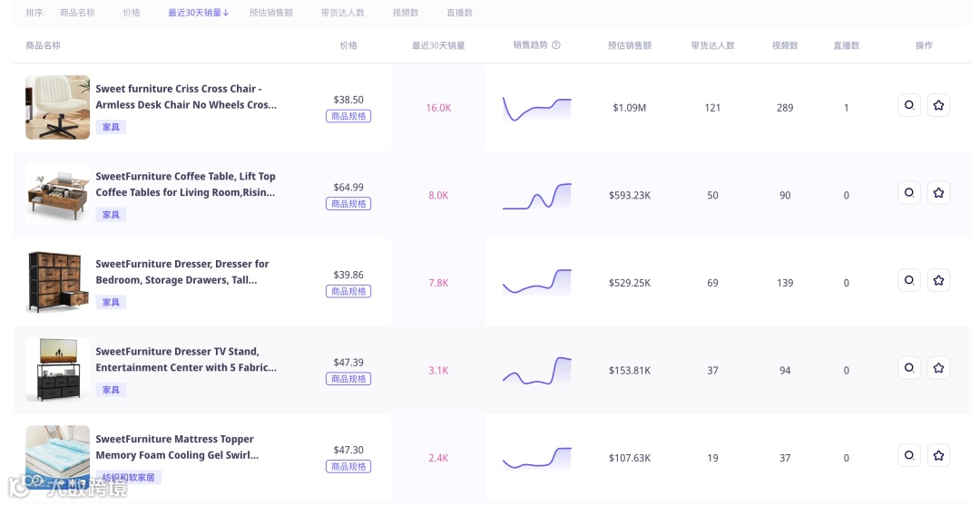
Task: Toggle 最近30天销量 descending sort
Action: click(198, 13)
